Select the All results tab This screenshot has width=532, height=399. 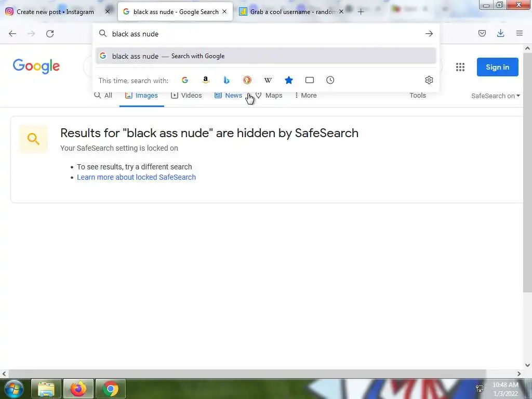click(x=103, y=96)
